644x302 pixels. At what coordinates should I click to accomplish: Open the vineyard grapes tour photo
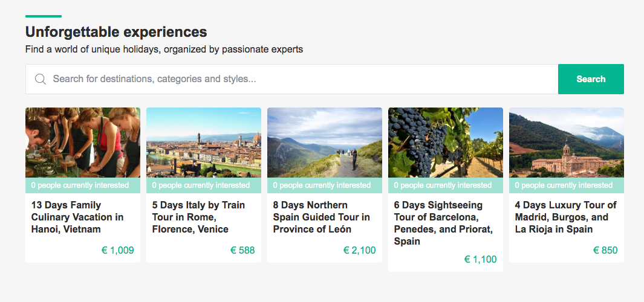click(446, 143)
